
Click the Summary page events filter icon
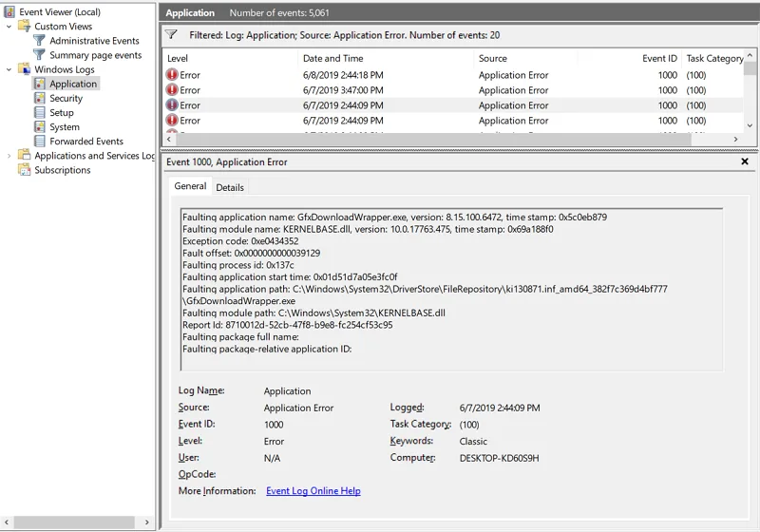[39, 55]
